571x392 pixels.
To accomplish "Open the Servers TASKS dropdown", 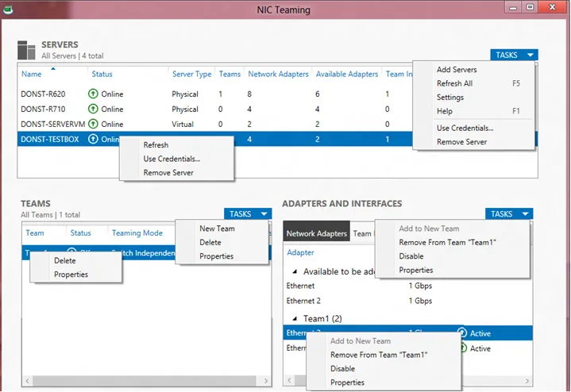I will (x=514, y=55).
